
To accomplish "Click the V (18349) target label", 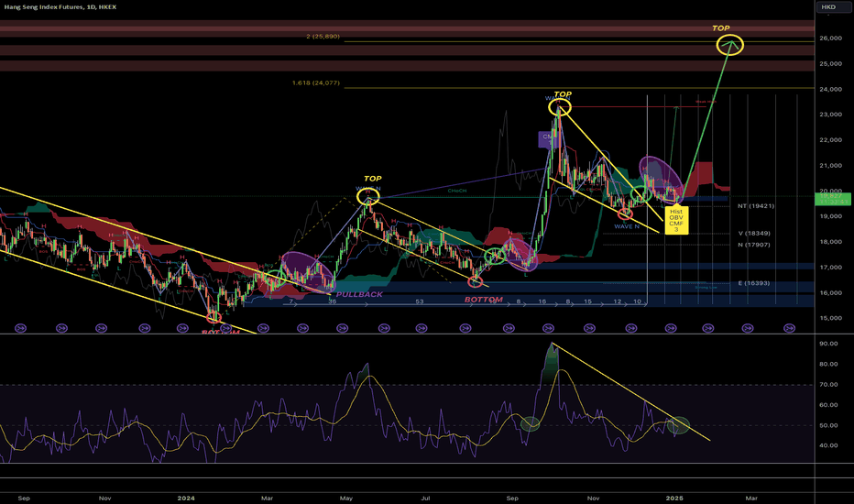I will [x=754, y=233].
